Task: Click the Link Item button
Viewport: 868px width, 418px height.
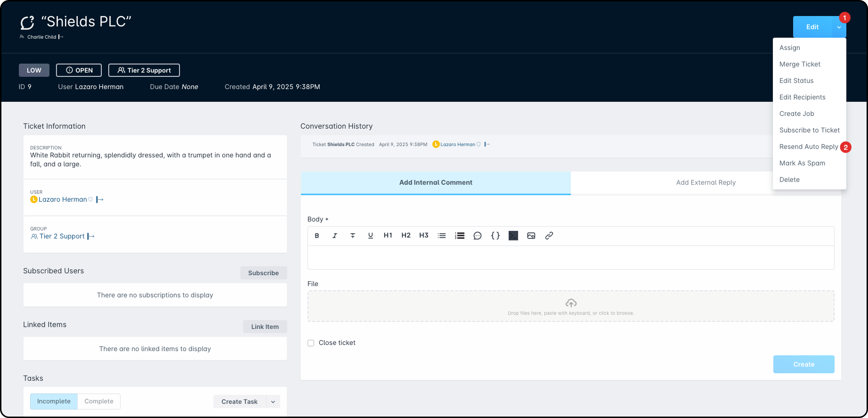Action: [265, 327]
